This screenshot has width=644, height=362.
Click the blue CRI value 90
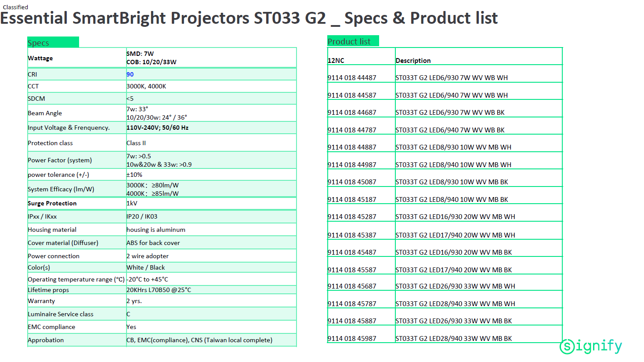tap(130, 74)
